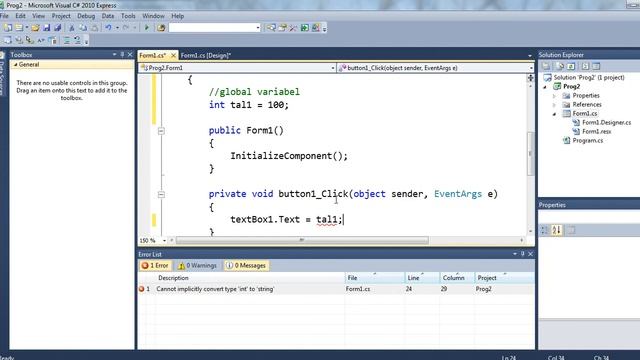
Task: Toggle auto-hide pin on the Toolbox panel
Action: [122, 54]
